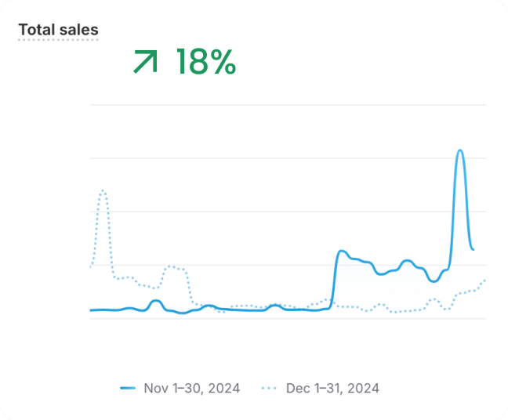
Task: Click the right end point of the solid line
Action: pyautogui.click(x=473, y=249)
